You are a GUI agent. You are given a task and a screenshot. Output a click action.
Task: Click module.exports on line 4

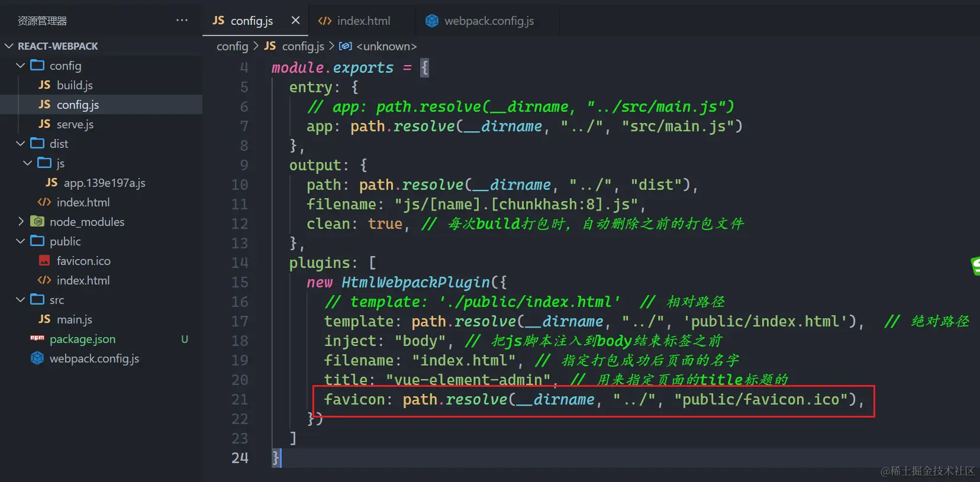pos(333,67)
